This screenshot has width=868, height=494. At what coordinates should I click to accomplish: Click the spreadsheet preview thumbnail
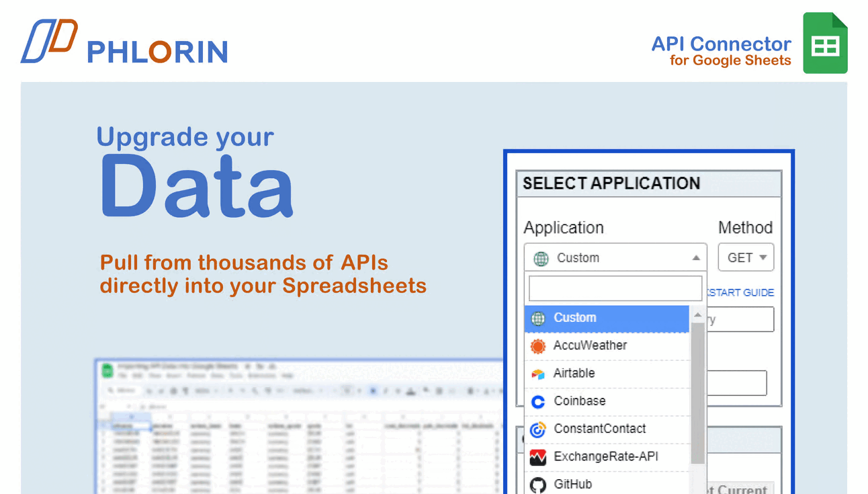click(300, 427)
